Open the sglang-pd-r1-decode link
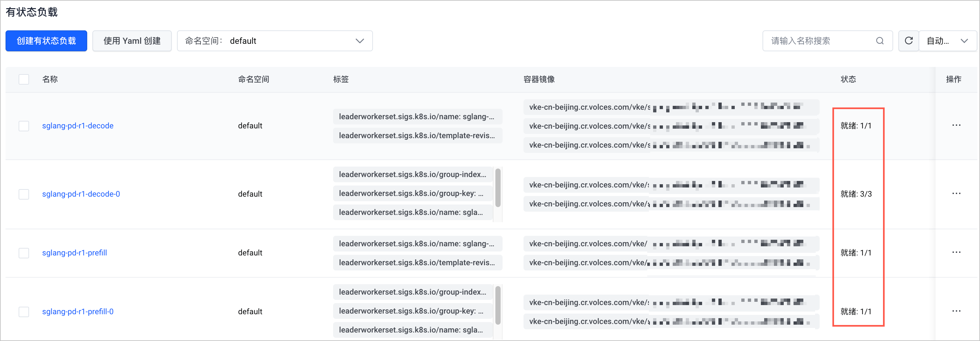Screen dimensions: 980x341 point(78,126)
